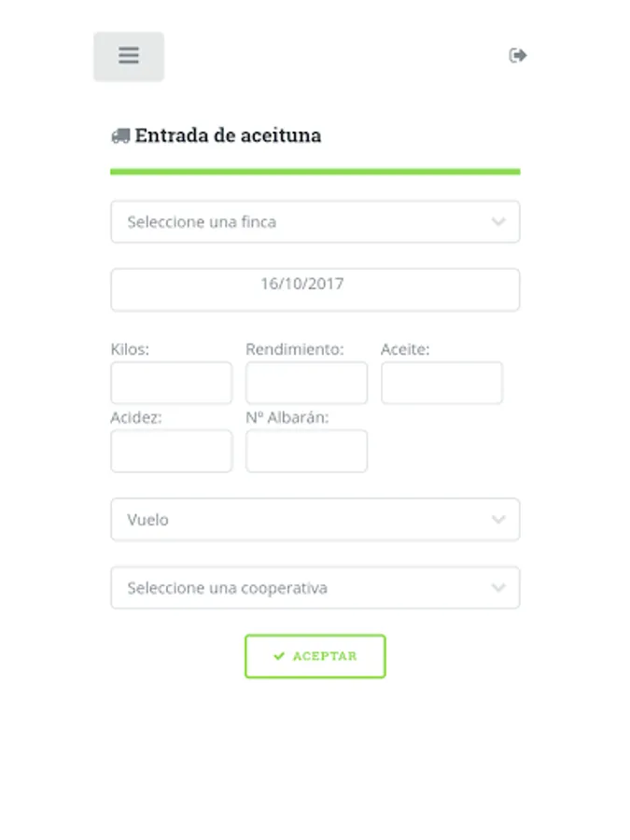This screenshot has width=630, height=840.
Task: Click the truck icon beside the heading
Action: click(x=119, y=136)
